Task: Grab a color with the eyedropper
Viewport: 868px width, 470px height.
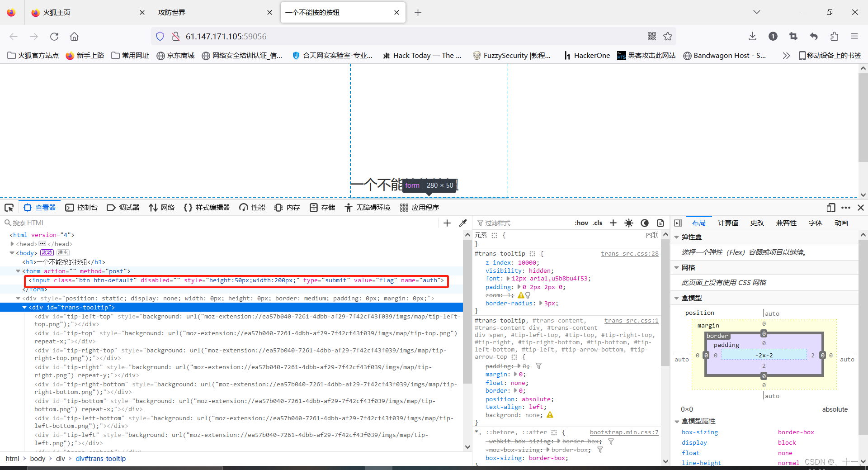Action: 463,223
